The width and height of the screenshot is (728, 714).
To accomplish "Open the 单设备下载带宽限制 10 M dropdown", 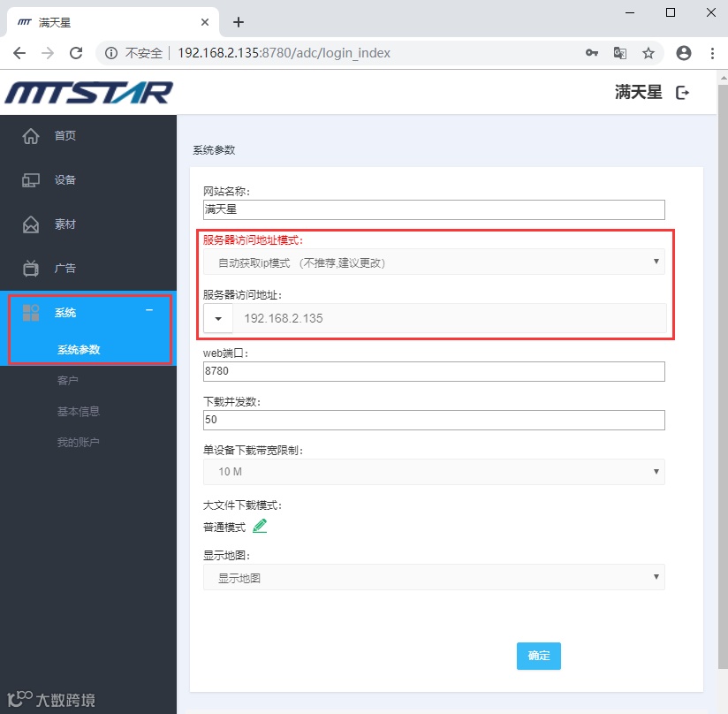I will [x=434, y=472].
